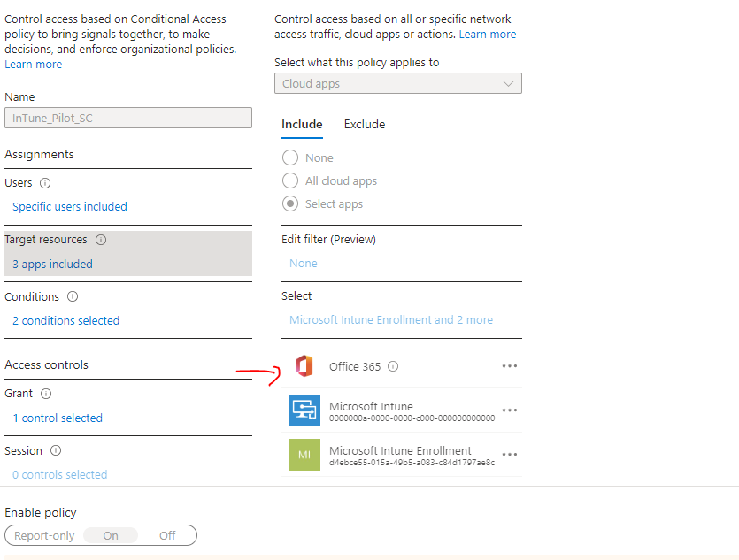The image size is (739, 560).
Task: Open the Cloud apps dropdown
Action: tap(397, 83)
